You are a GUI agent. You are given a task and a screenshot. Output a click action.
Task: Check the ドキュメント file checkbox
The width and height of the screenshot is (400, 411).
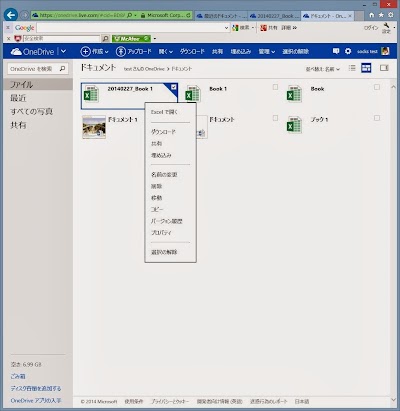pyautogui.click(x=275, y=118)
